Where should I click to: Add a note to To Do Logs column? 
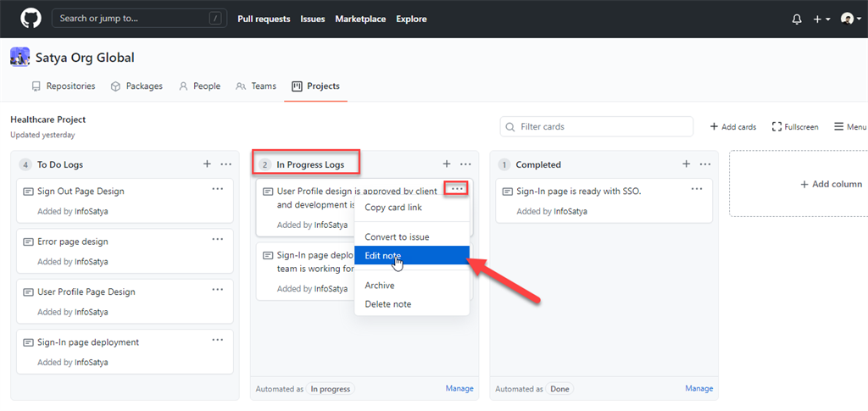coord(207,164)
